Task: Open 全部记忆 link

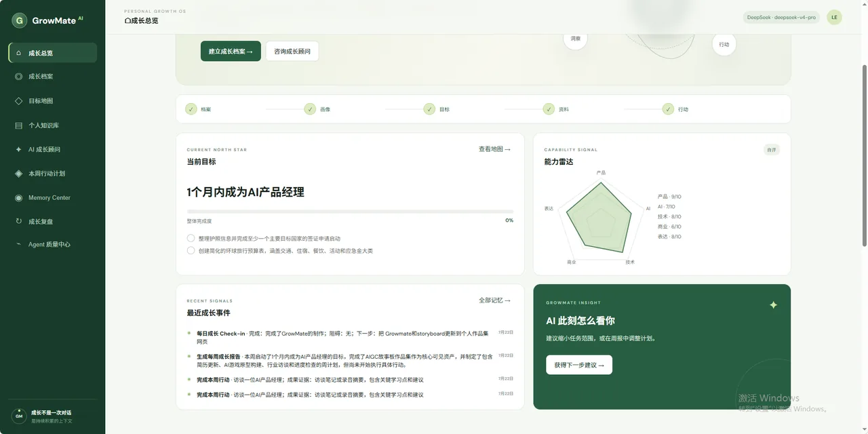Action: coord(494,300)
